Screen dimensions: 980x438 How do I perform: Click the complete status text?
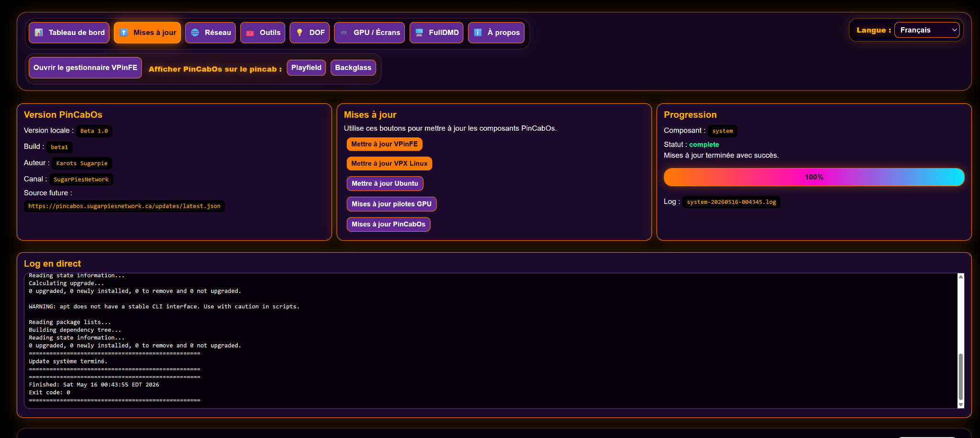(x=704, y=145)
